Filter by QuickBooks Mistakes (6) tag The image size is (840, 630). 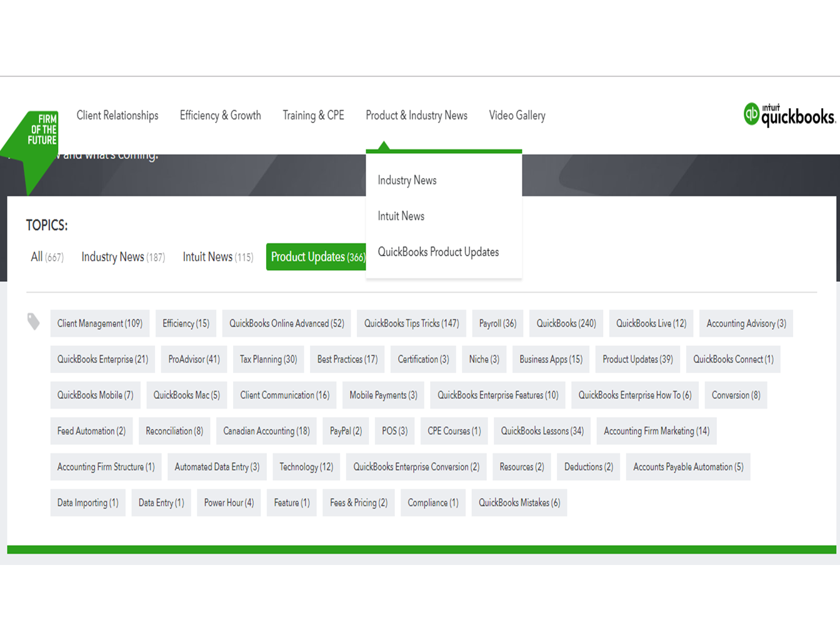click(519, 502)
